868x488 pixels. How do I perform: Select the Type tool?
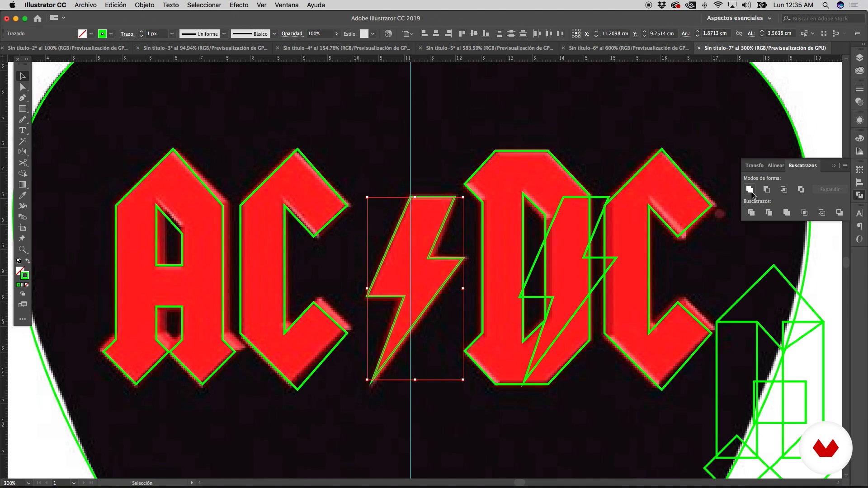coord(23,131)
